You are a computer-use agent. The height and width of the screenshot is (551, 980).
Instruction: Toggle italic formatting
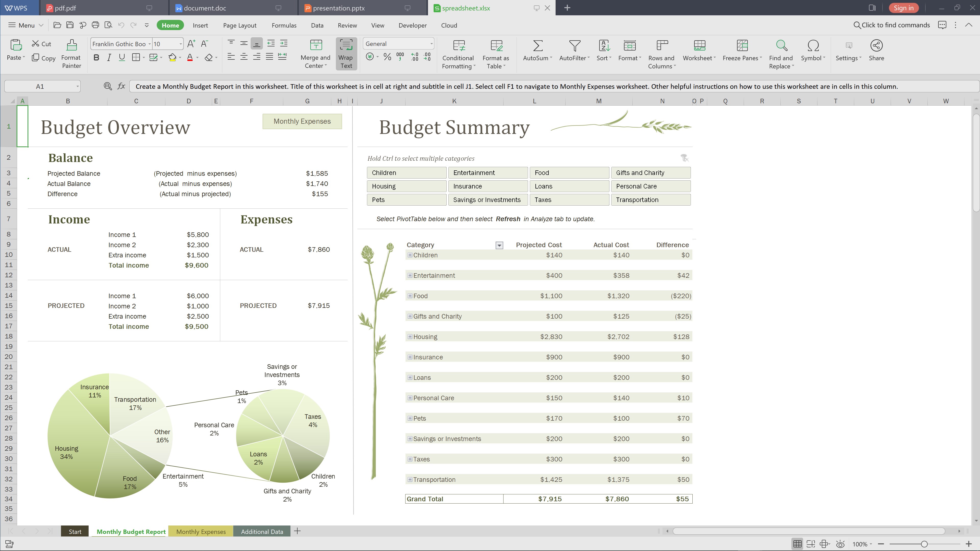tap(109, 58)
